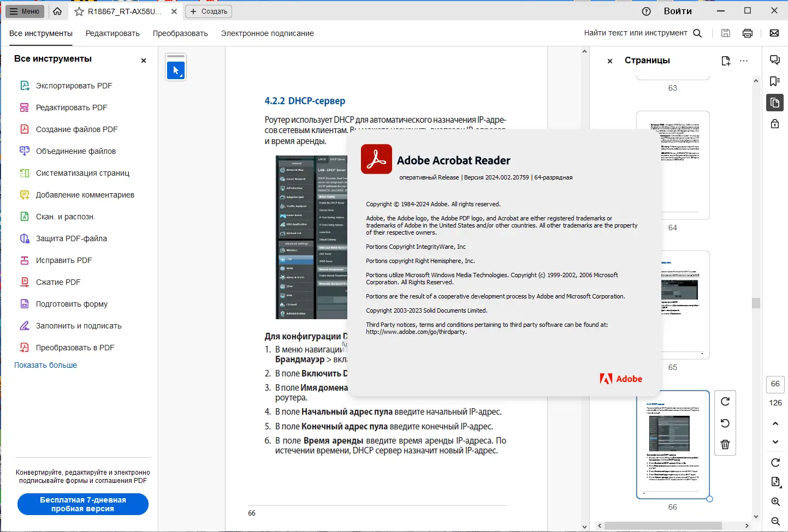Star the R18867_RT-AX58U document tab
Screen dimensions: 788x532
(79, 11)
